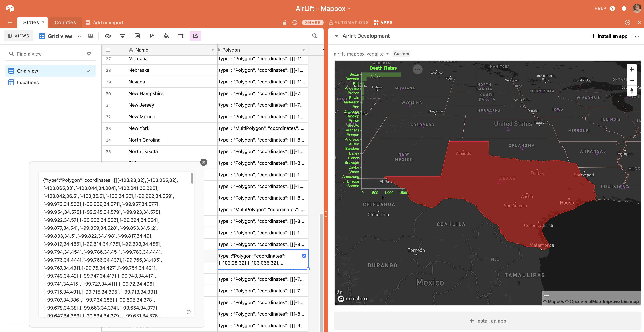Click expand cell icon in selected Polygon cell
The height and width of the screenshot is (332, 644).
coord(304,256)
